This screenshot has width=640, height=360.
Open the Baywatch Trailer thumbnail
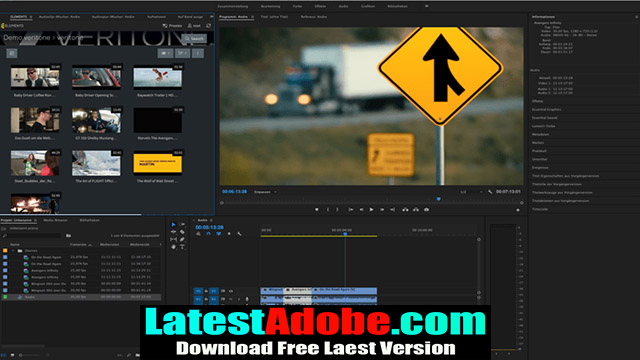pos(158,78)
